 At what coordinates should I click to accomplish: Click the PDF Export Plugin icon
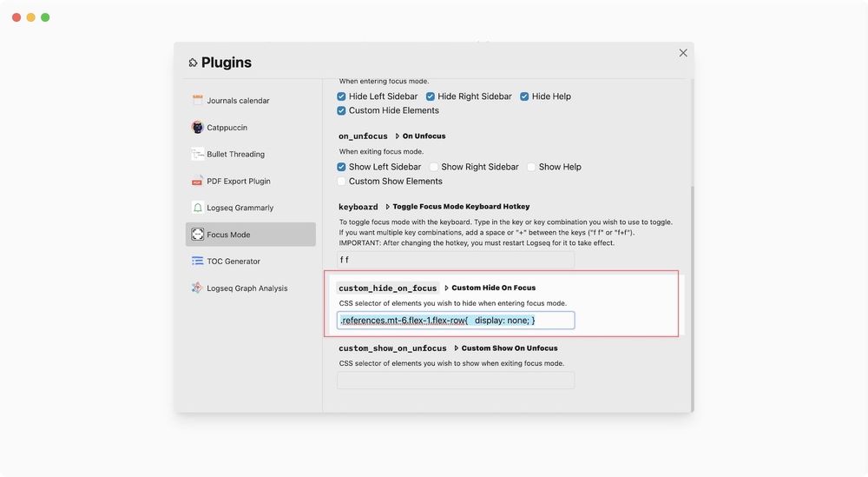(x=198, y=182)
